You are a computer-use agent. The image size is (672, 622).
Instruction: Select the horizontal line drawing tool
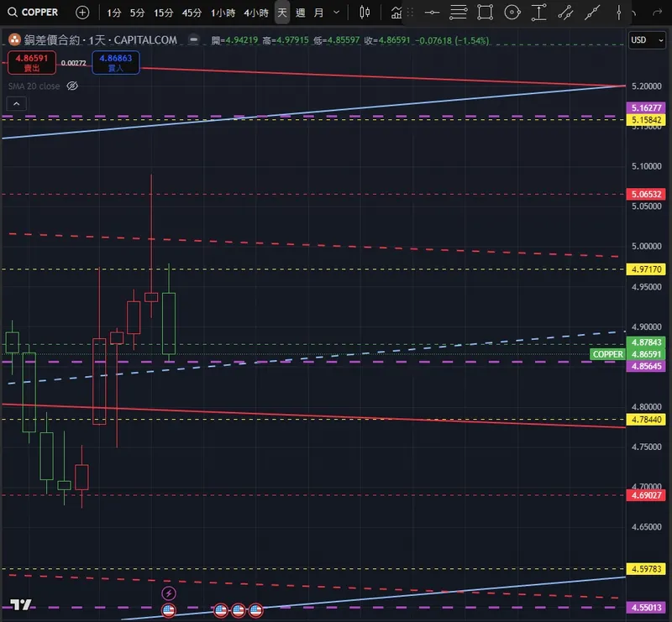tap(432, 13)
